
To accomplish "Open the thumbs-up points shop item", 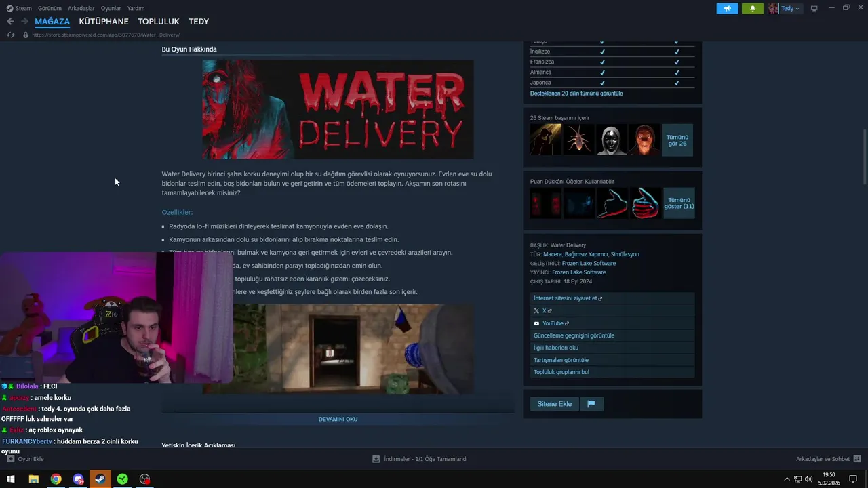I will pyautogui.click(x=645, y=203).
